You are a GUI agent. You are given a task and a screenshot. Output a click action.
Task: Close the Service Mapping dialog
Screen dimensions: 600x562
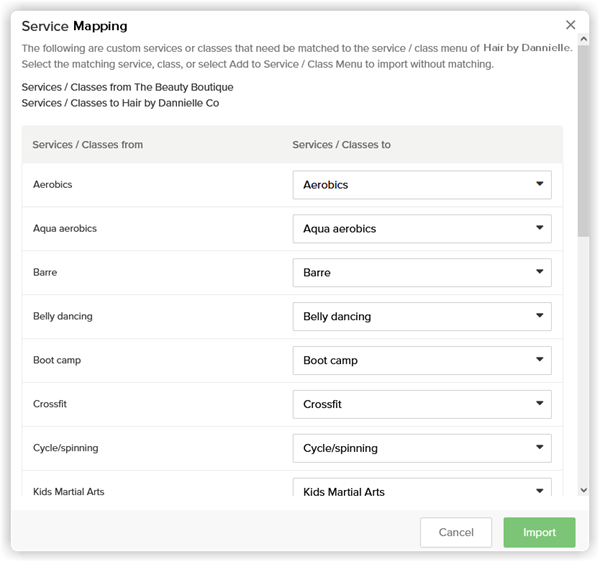click(570, 25)
